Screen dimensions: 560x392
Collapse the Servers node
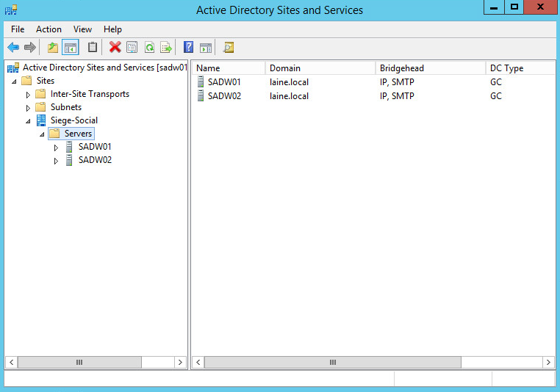[42, 134]
